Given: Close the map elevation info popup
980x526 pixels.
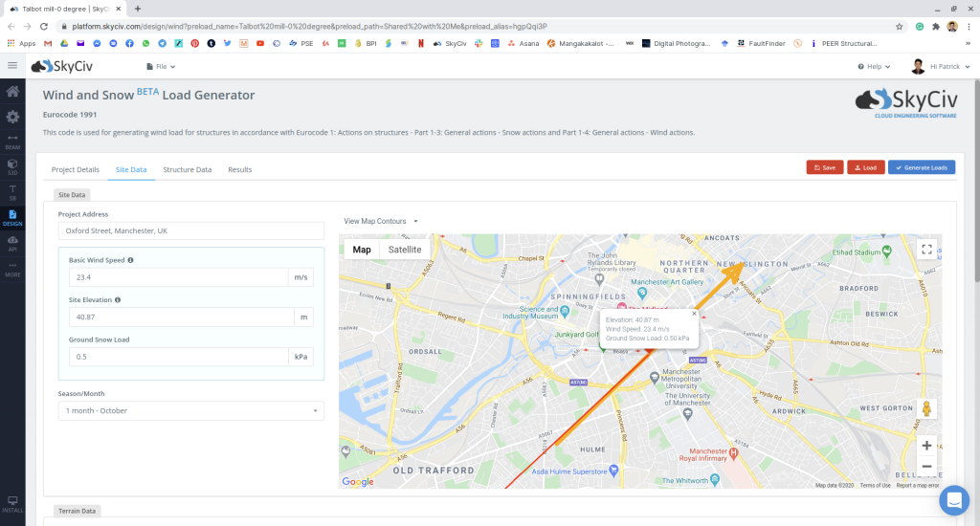Looking at the screenshot, I should click(694, 313).
